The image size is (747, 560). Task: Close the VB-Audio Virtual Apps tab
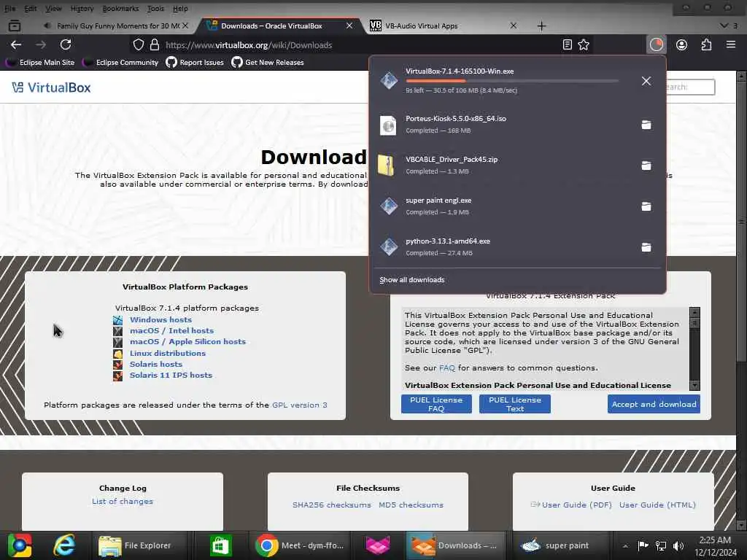pos(513,26)
